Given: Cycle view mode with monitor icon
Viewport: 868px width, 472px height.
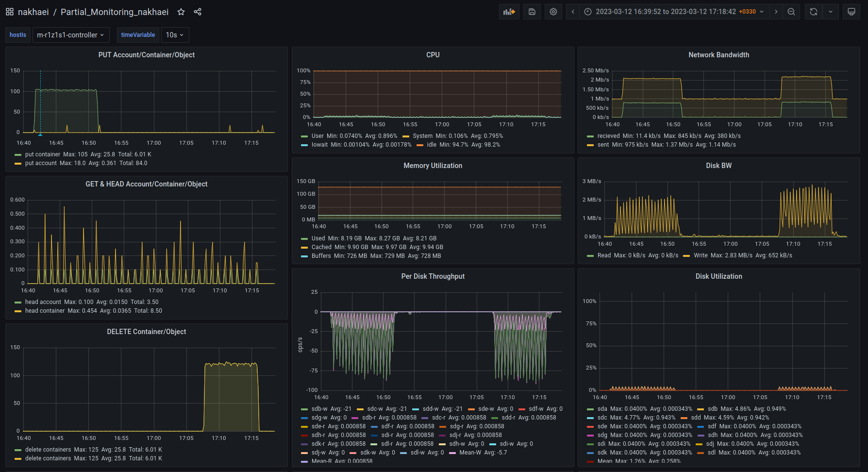Looking at the screenshot, I should (851, 12).
